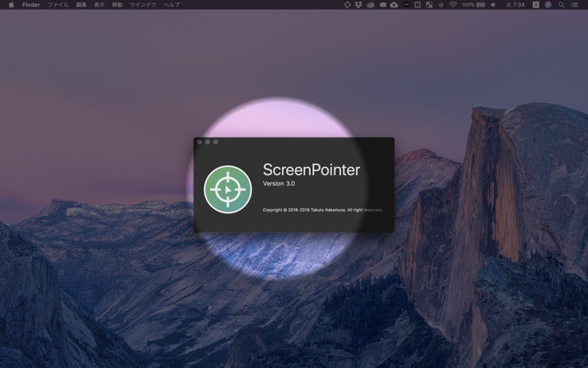Launch Siri from the menu bar
This screenshot has width=588, height=368.
[548, 5]
